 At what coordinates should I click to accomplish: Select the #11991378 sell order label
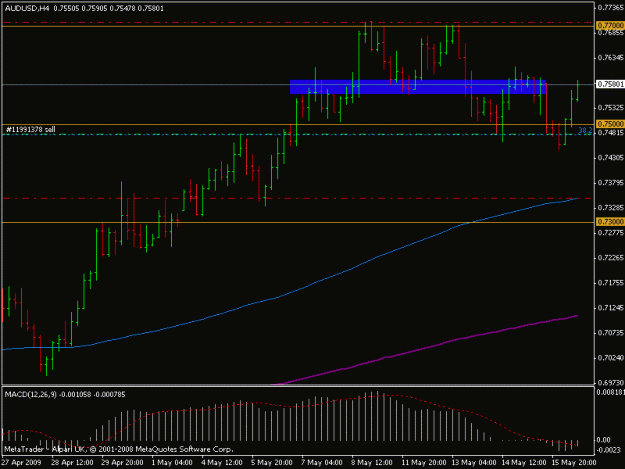[31, 129]
